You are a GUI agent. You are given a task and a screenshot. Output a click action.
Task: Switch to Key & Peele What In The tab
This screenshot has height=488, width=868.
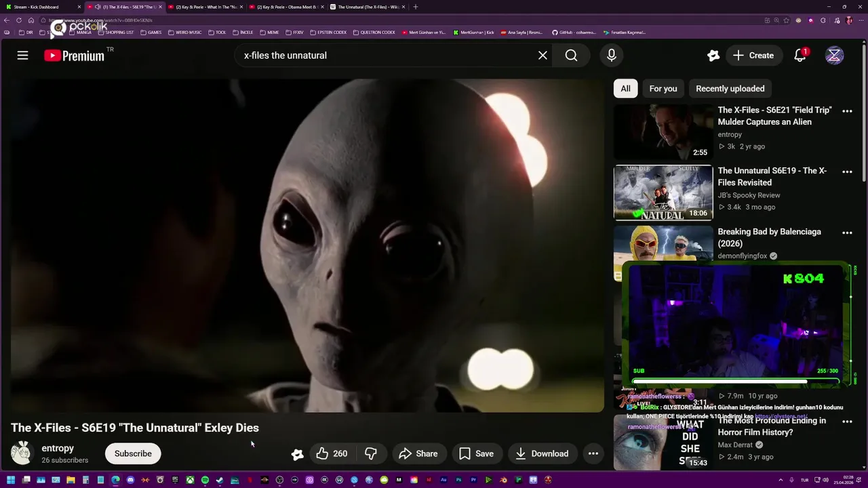tap(206, 7)
